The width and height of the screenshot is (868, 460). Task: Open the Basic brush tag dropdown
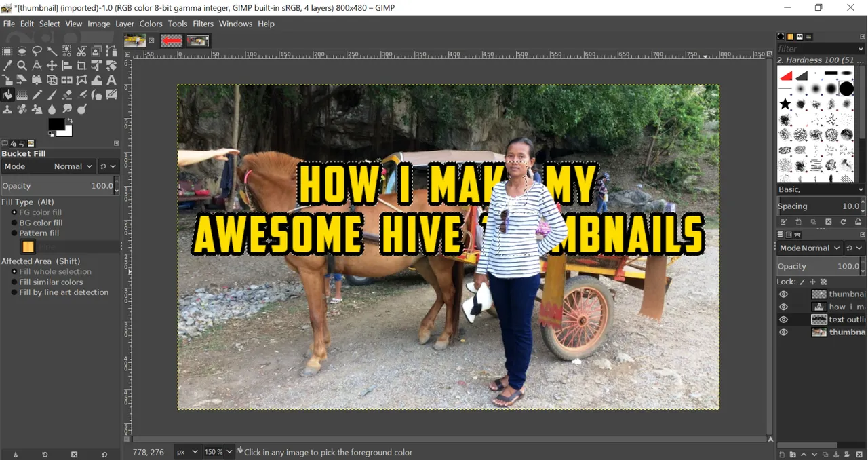[x=821, y=189]
